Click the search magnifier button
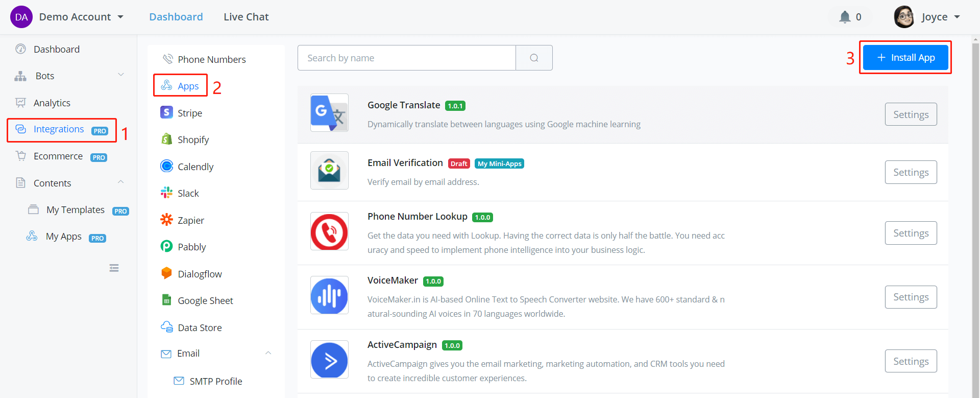980x398 pixels. pos(534,58)
